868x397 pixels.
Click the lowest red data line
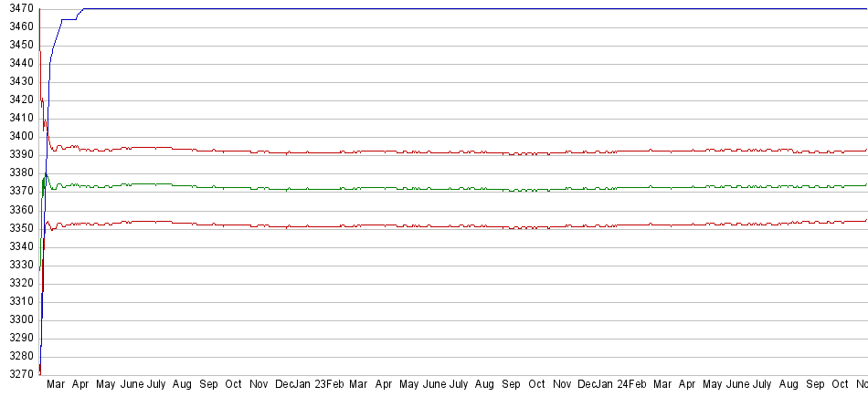[x=457, y=225]
